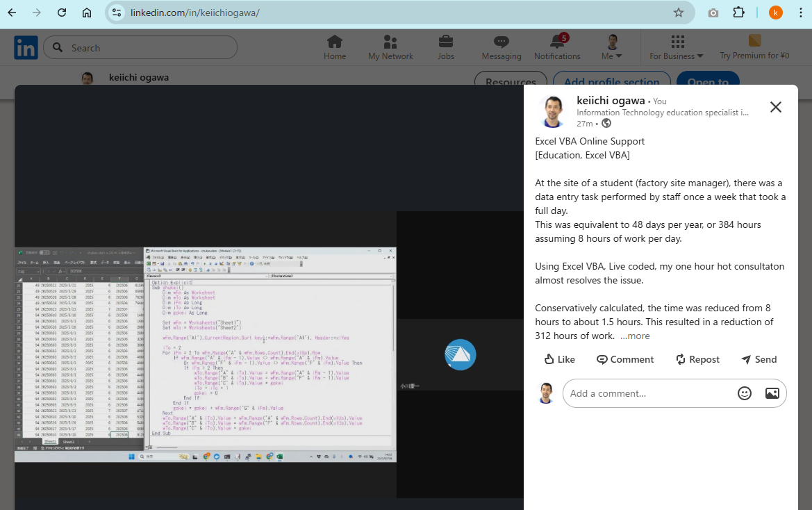The height and width of the screenshot is (510, 812).
Task: Expand the For Business dropdown
Action: pyautogui.click(x=677, y=48)
